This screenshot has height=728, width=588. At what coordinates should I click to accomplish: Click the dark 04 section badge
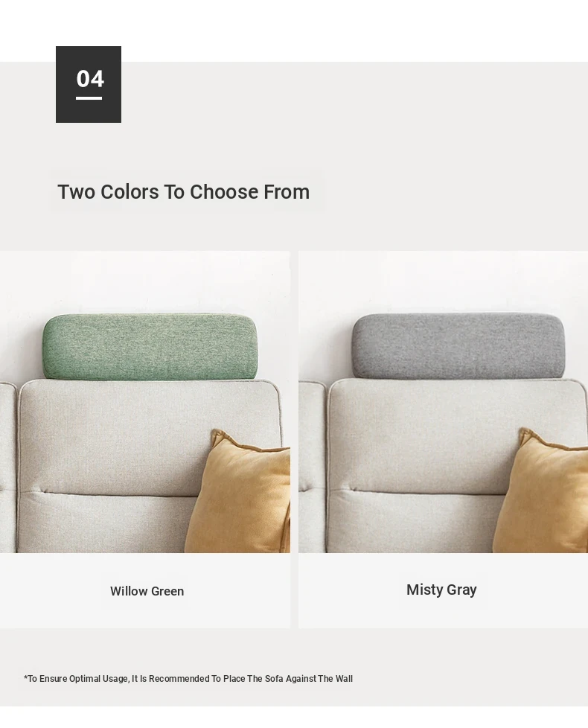point(88,85)
